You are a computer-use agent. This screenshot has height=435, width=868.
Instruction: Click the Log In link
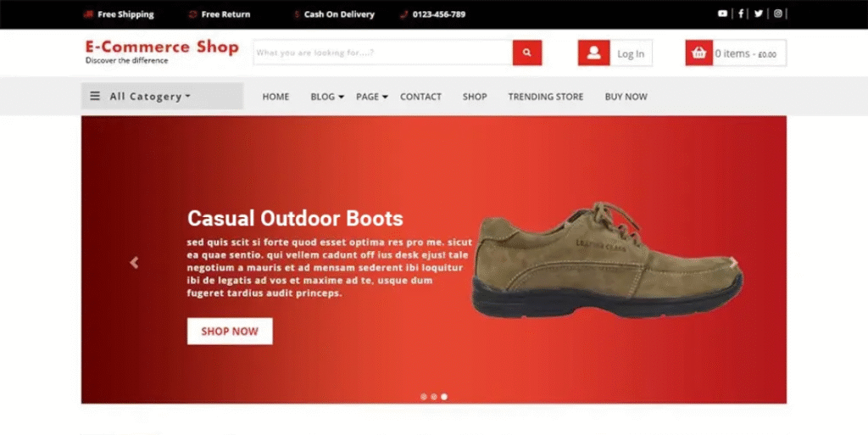coord(630,53)
